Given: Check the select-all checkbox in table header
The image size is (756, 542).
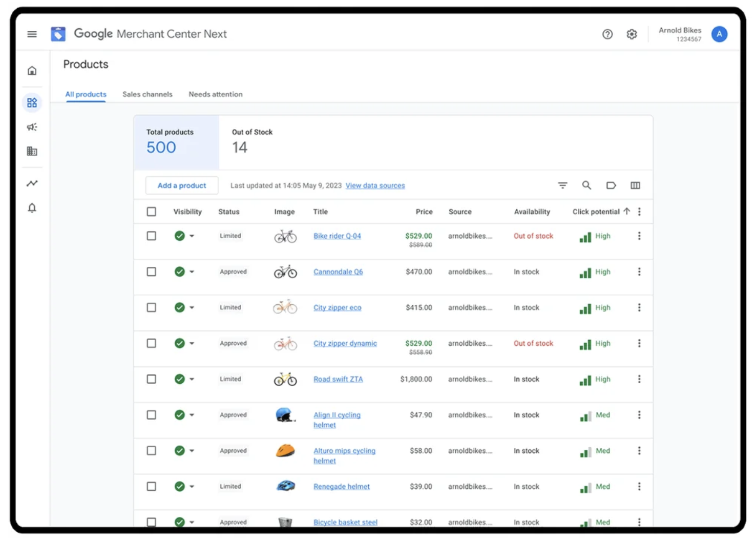Looking at the screenshot, I should pos(151,211).
